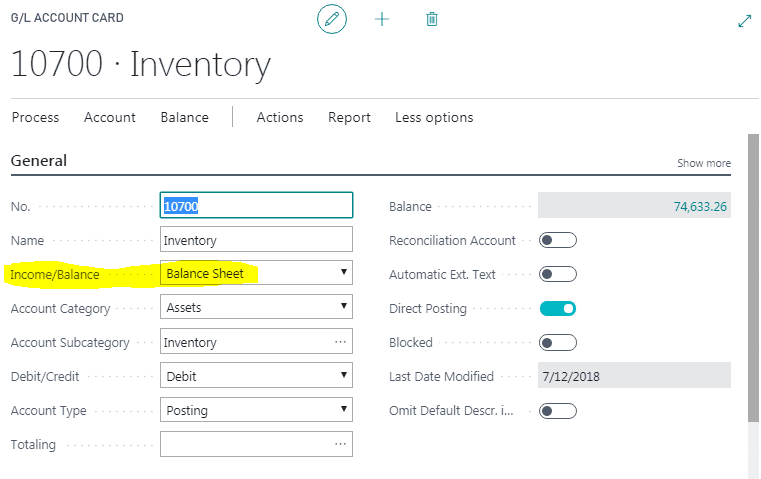The height and width of the screenshot is (479, 761).
Task: Open the Report menu
Action: (x=349, y=117)
